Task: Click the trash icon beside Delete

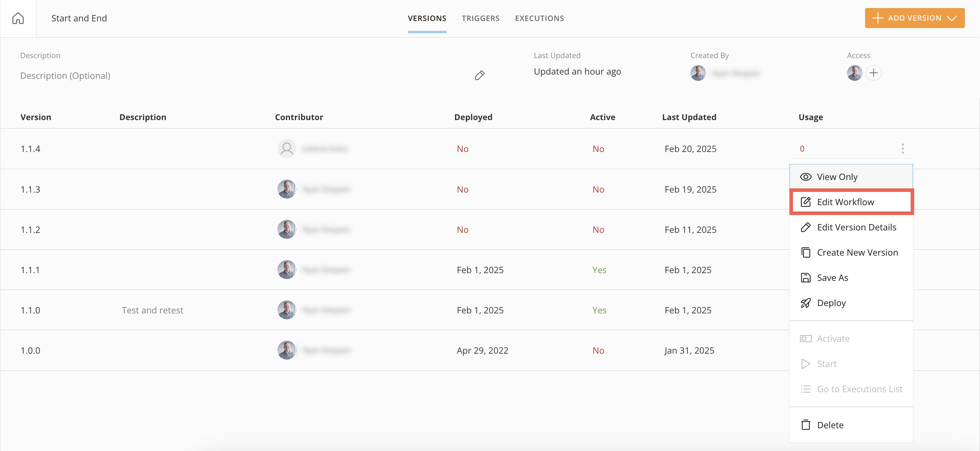Action: 805,425
